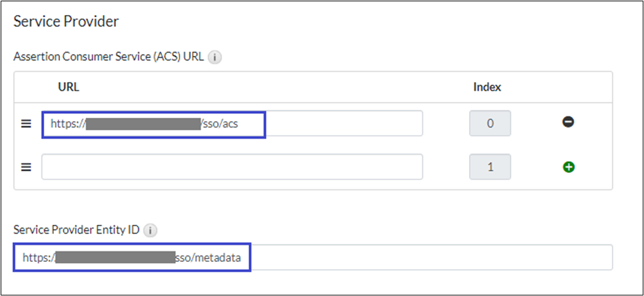
Task: Click the URL column header
Action: coord(68,87)
